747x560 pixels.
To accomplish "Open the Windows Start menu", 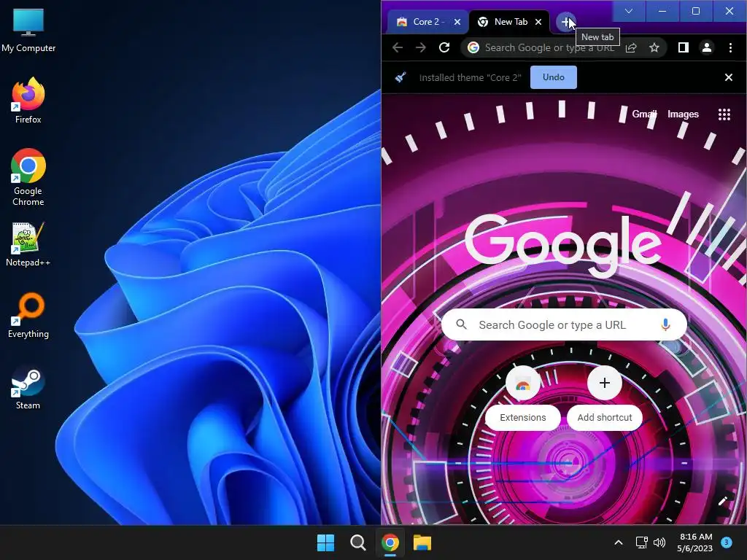I will tap(326, 542).
